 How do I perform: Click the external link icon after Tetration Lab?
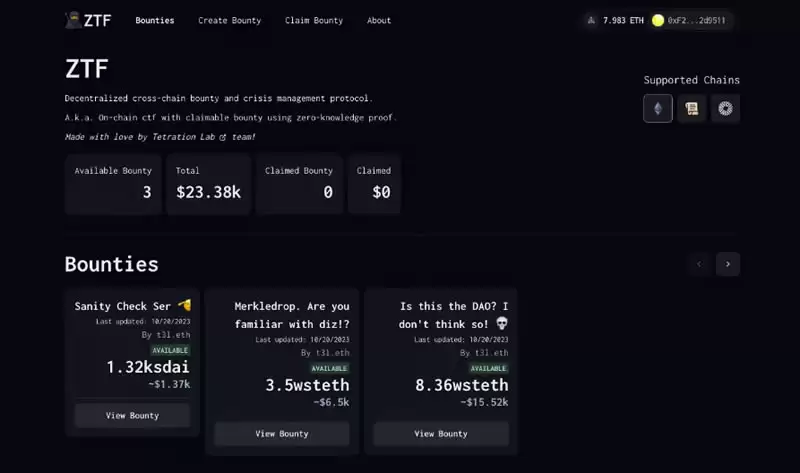(x=222, y=137)
